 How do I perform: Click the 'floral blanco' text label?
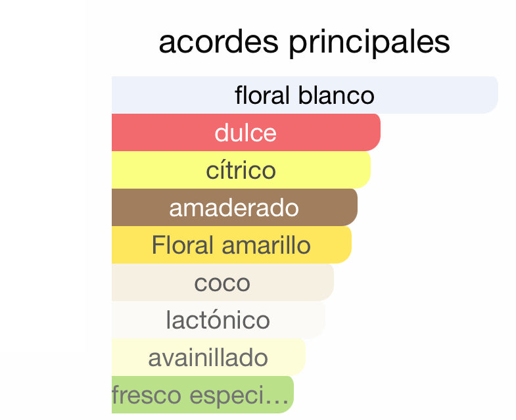click(x=304, y=95)
